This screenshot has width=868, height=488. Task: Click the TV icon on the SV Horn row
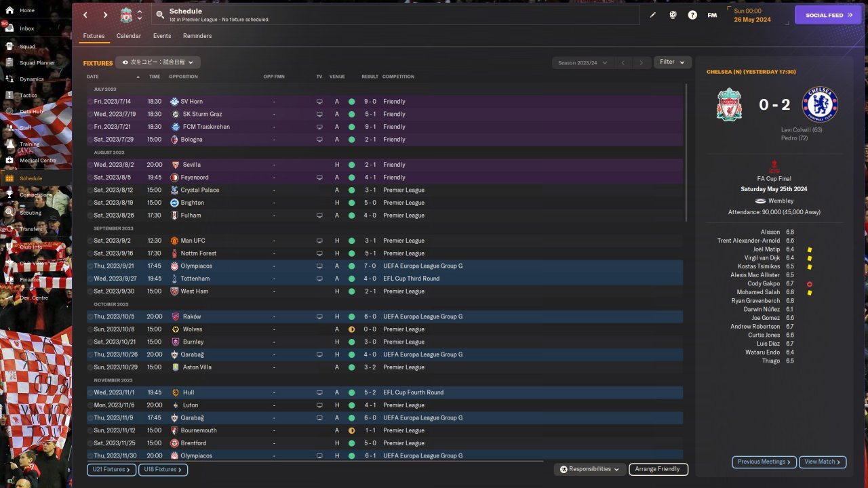tap(319, 102)
